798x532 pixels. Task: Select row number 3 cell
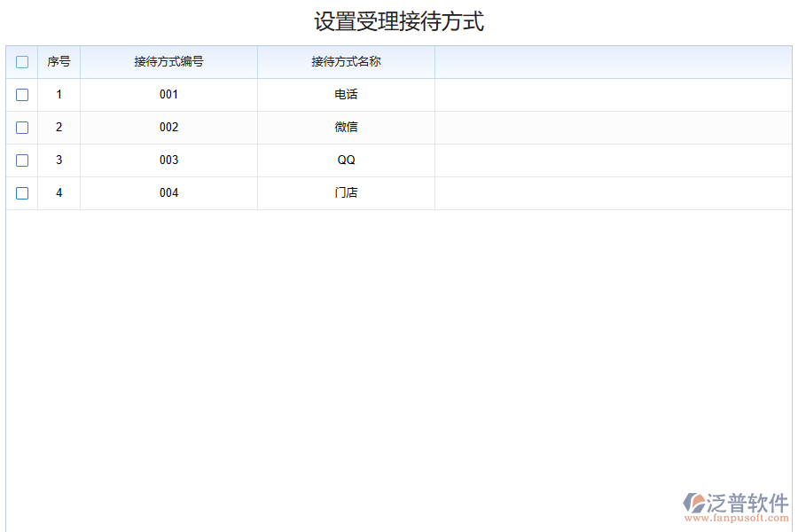pos(59,160)
